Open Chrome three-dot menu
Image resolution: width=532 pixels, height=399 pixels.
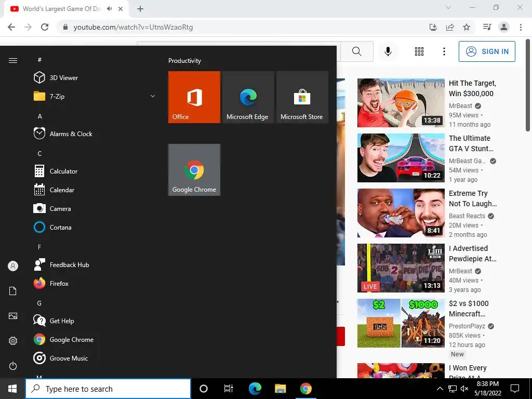pyautogui.click(x=521, y=27)
